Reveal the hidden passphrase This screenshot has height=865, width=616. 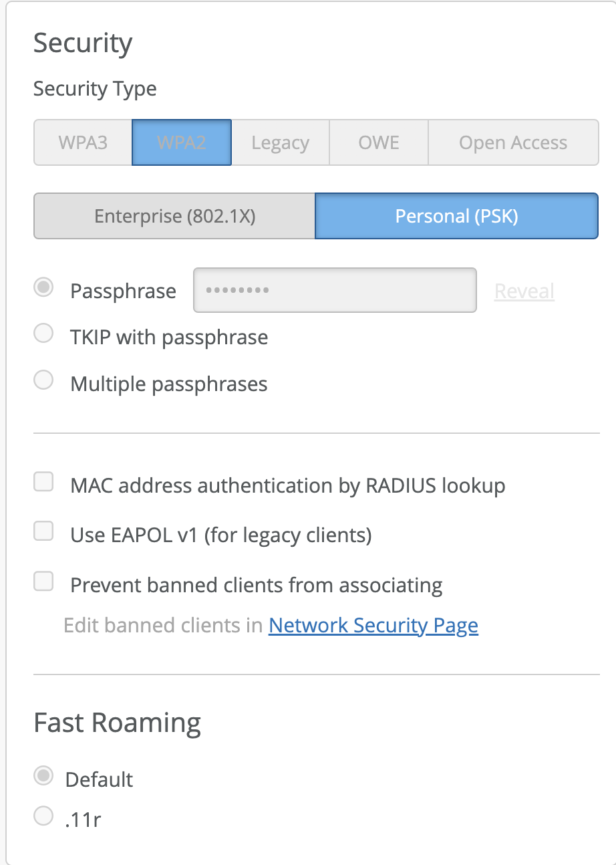tap(524, 291)
